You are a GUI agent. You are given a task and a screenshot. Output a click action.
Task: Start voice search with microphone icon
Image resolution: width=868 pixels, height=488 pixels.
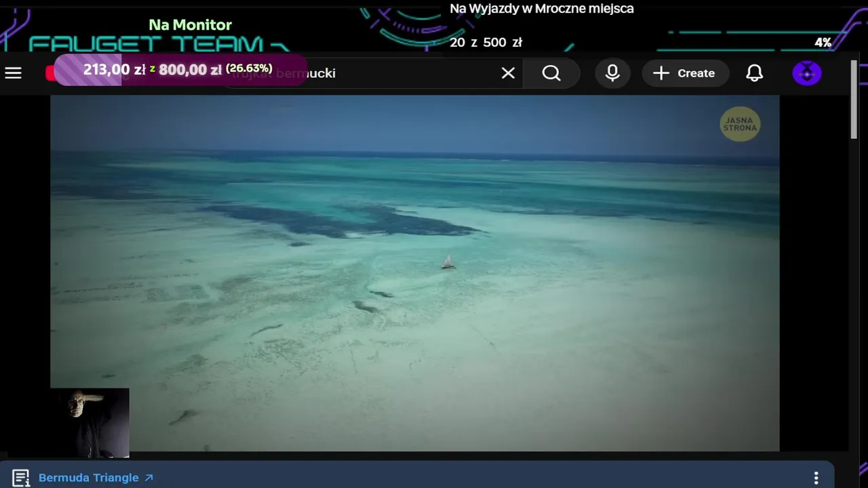click(612, 73)
